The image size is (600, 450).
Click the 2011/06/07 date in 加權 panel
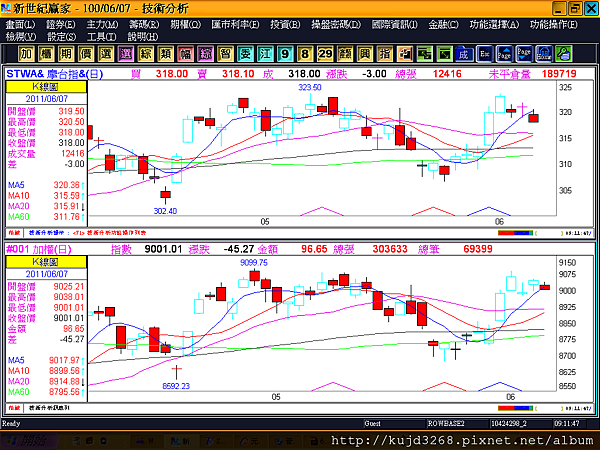46,274
